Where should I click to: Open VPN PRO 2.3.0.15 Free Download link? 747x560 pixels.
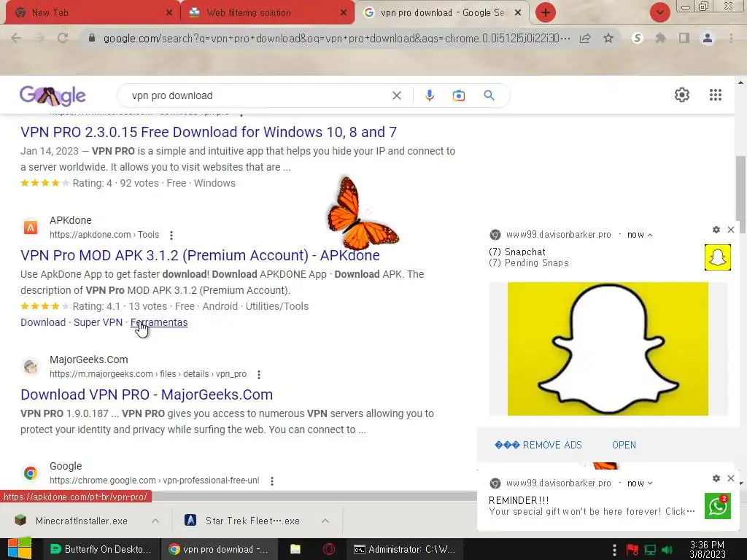pyautogui.click(x=209, y=132)
